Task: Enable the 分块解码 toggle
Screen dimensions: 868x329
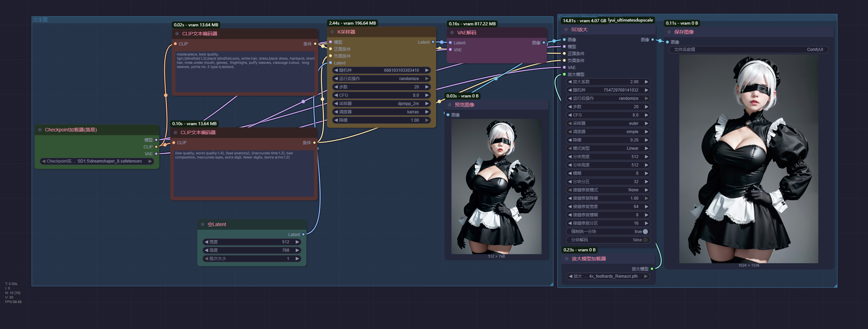Action: click(645, 240)
